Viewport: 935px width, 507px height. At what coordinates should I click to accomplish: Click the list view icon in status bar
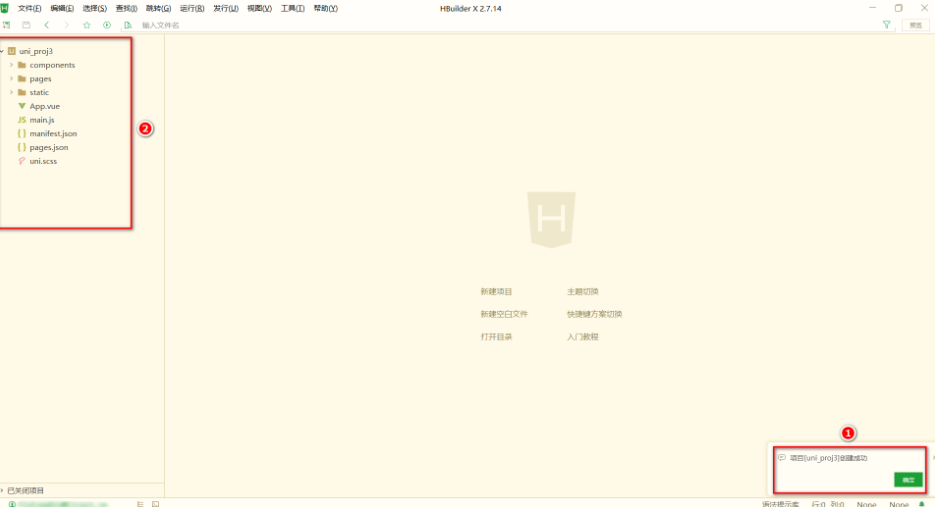click(x=140, y=504)
